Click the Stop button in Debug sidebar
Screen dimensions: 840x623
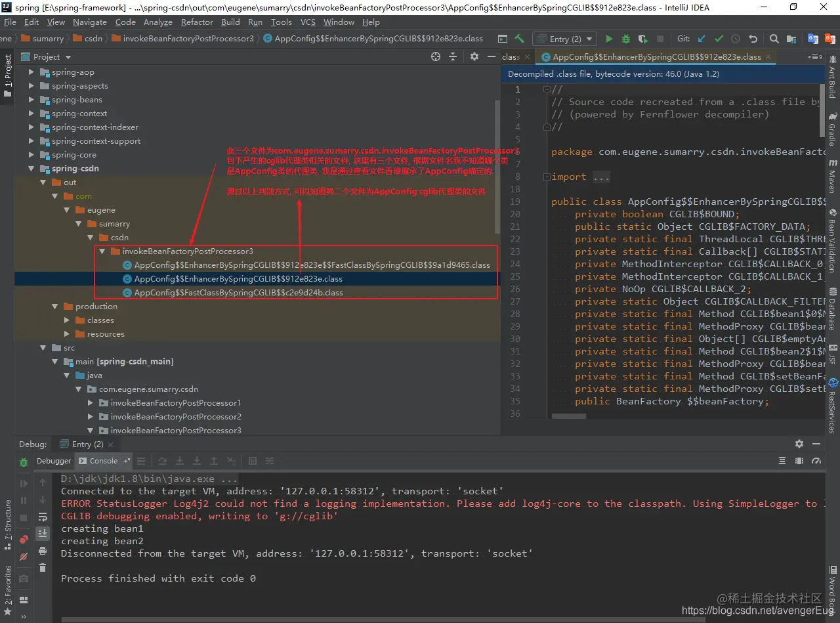tap(24, 517)
